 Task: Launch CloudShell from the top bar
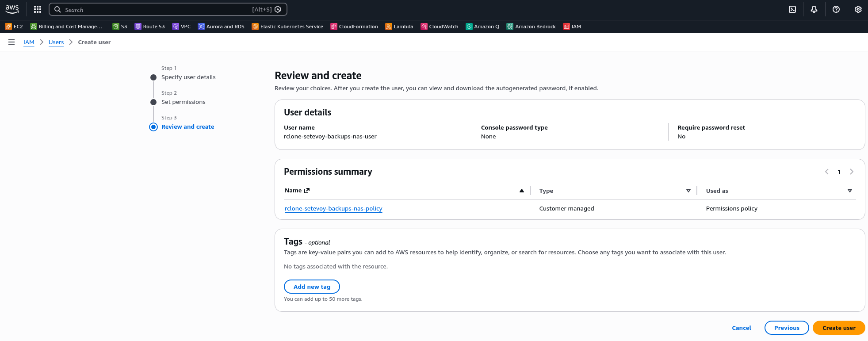tap(792, 9)
